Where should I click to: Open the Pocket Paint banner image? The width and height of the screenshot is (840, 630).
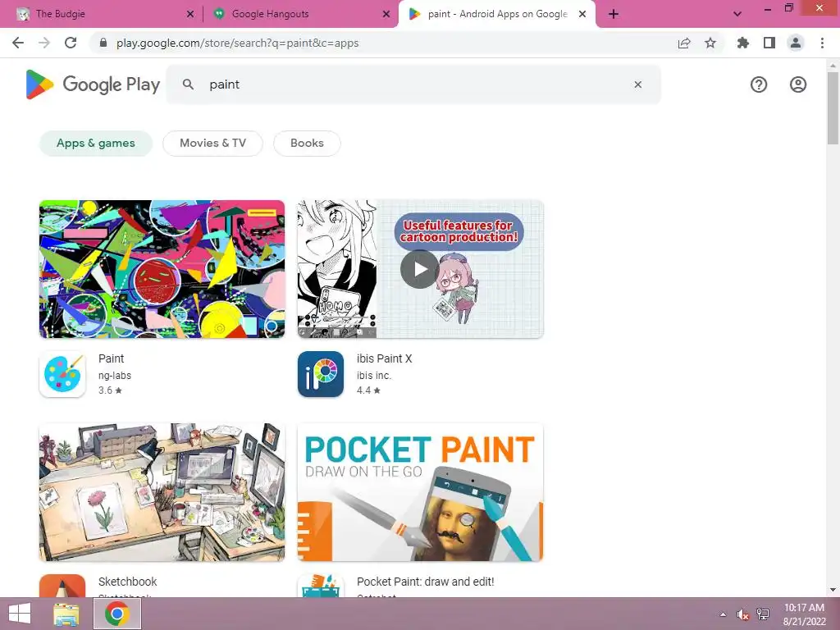420,492
